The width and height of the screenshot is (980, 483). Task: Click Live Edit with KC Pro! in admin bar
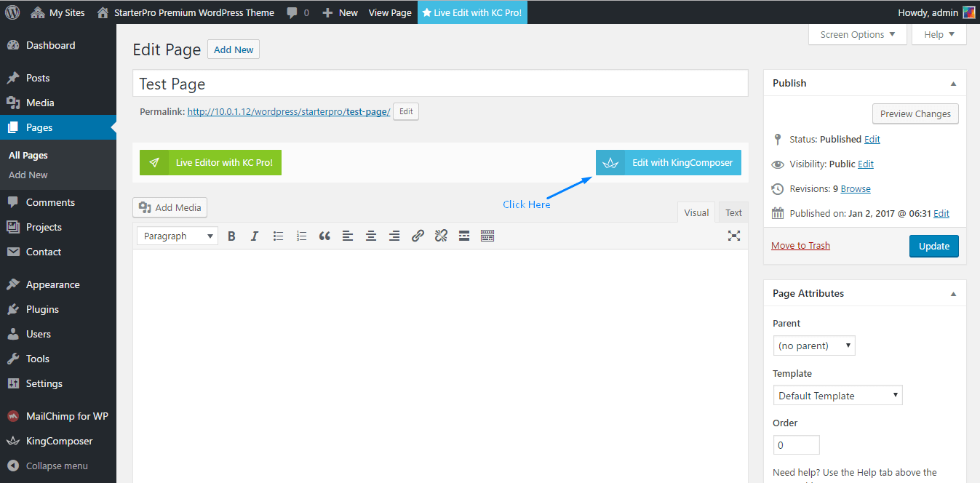(x=472, y=12)
